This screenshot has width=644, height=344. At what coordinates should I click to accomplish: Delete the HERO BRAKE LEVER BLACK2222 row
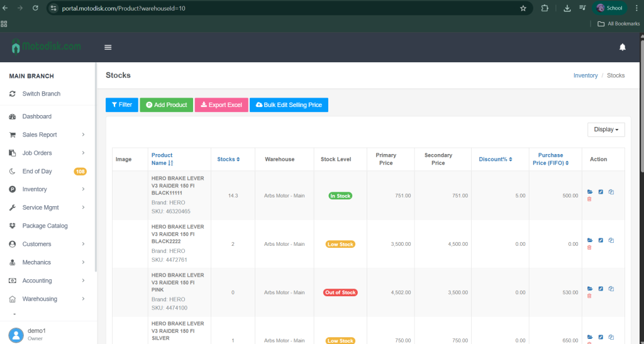pos(589,247)
